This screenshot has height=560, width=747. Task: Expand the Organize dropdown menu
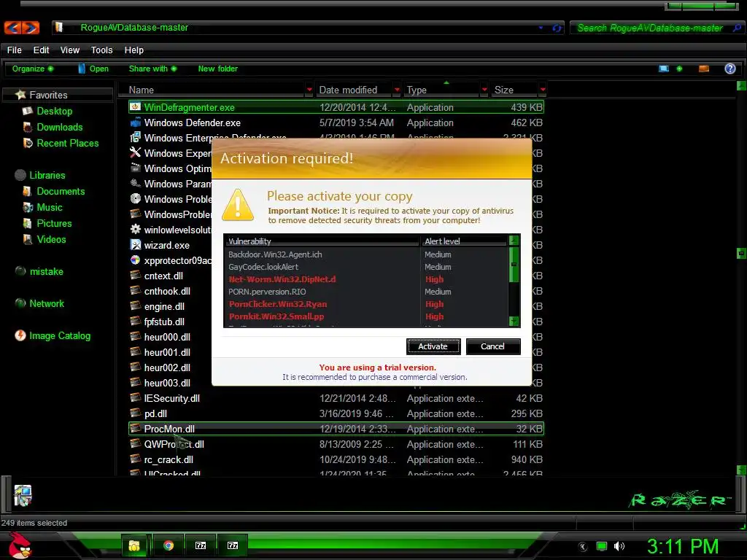tap(33, 69)
